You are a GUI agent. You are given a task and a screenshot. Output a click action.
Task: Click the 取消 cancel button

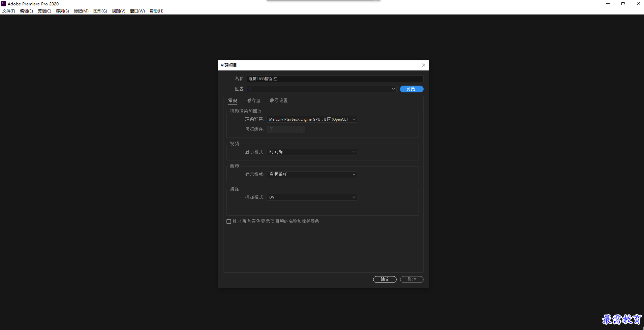coord(412,279)
